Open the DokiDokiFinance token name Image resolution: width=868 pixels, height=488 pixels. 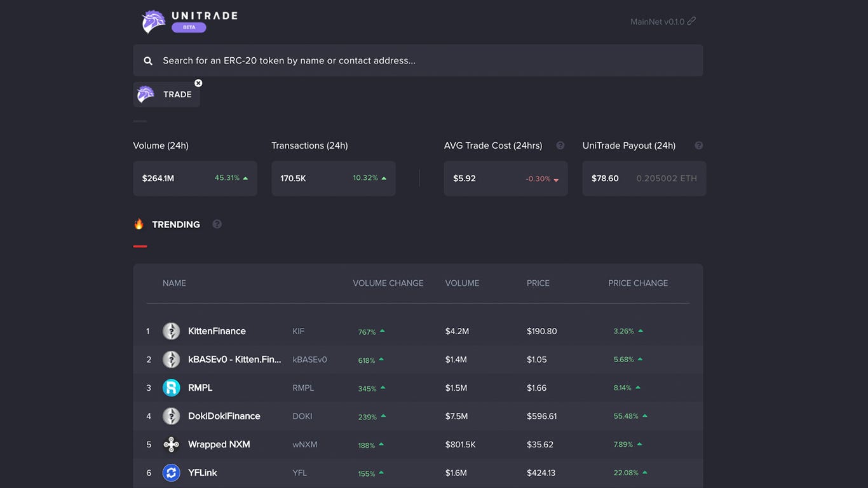coord(224,416)
